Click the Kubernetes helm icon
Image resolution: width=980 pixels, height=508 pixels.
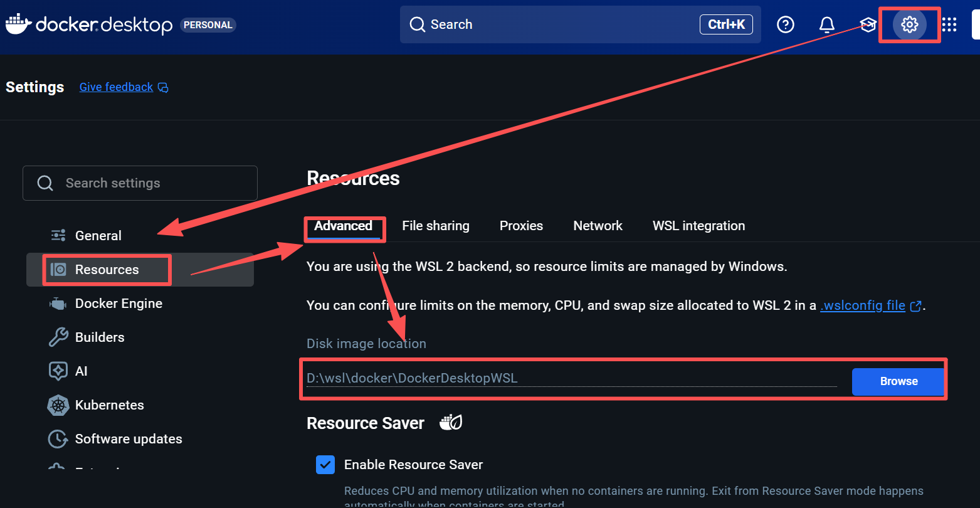click(58, 405)
